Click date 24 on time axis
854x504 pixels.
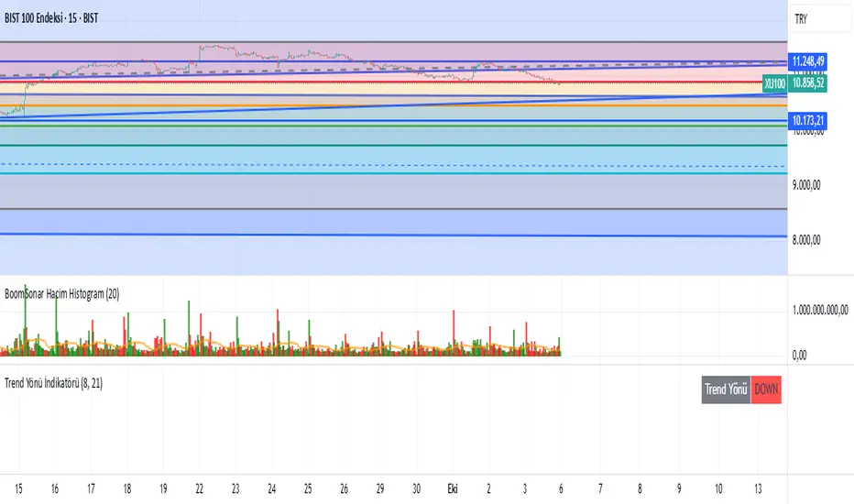272,488
